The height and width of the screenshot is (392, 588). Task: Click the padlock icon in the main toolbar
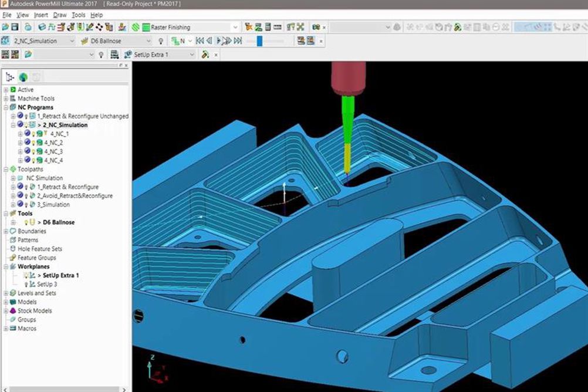(28, 27)
